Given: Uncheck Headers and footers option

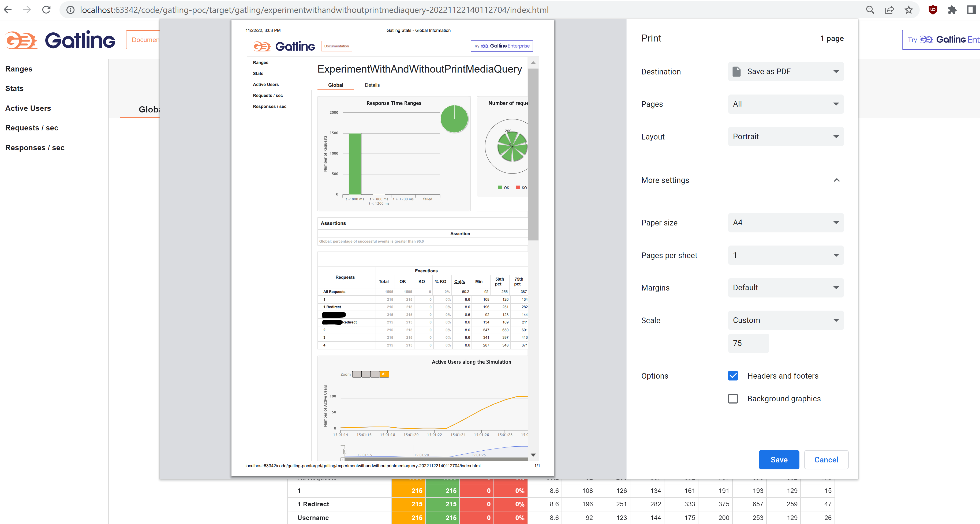Looking at the screenshot, I should [x=733, y=376].
